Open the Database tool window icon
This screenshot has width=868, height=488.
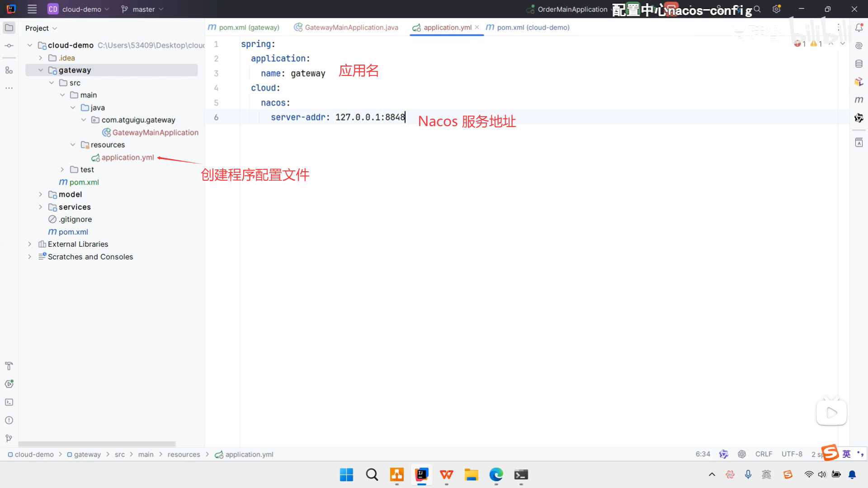859,64
